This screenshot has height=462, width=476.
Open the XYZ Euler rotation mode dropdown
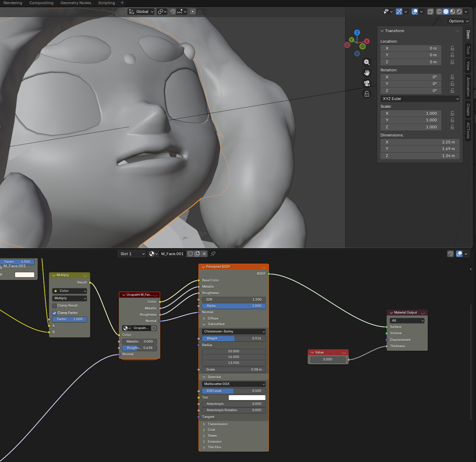coord(420,99)
